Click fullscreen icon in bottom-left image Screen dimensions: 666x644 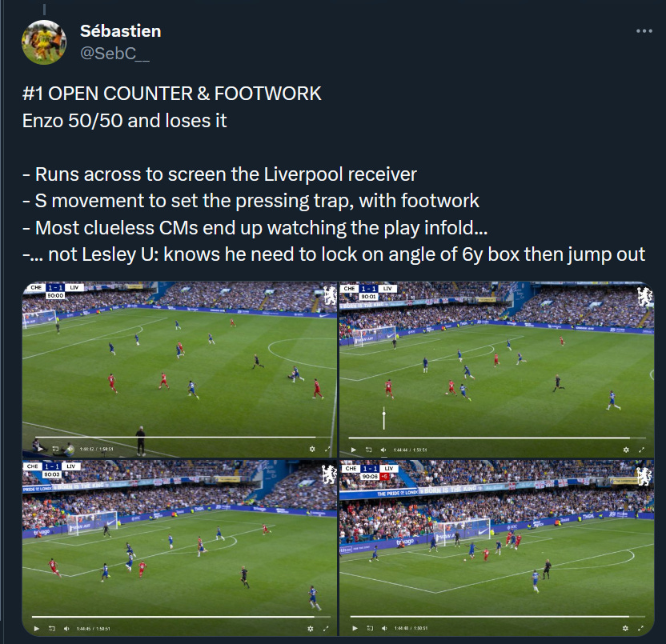pyautogui.click(x=326, y=628)
